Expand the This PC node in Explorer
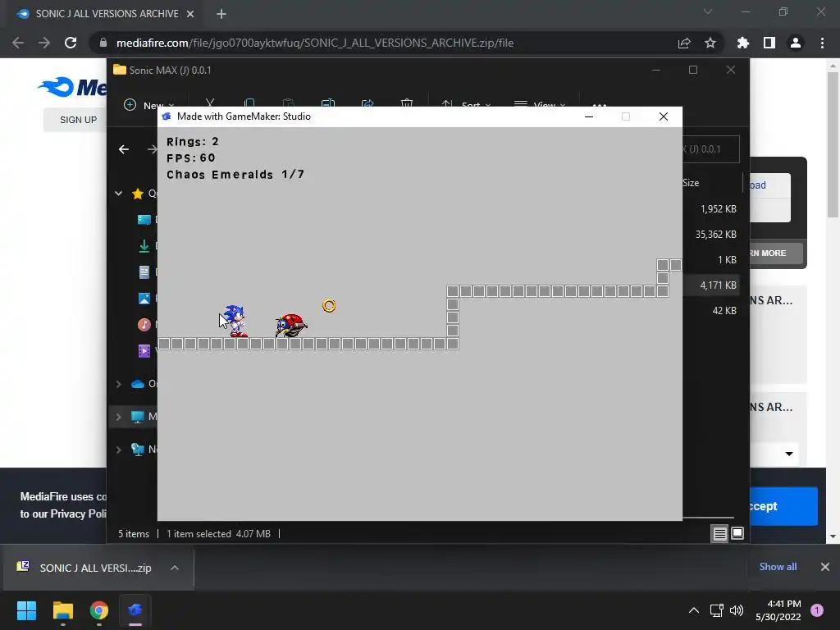The height and width of the screenshot is (630, 840). coord(118,417)
